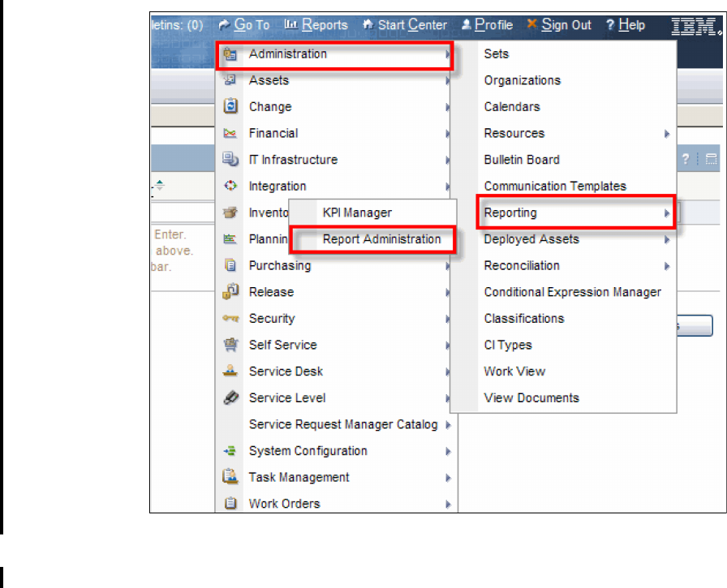Viewport: 727px width, 588px height.
Task: Click the small up arrow icon at left
Action: click(160, 186)
